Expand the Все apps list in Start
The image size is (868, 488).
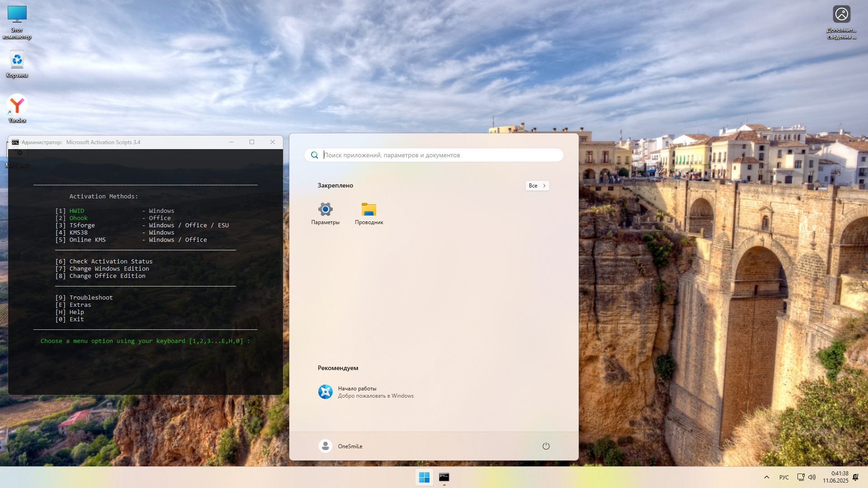click(x=537, y=186)
